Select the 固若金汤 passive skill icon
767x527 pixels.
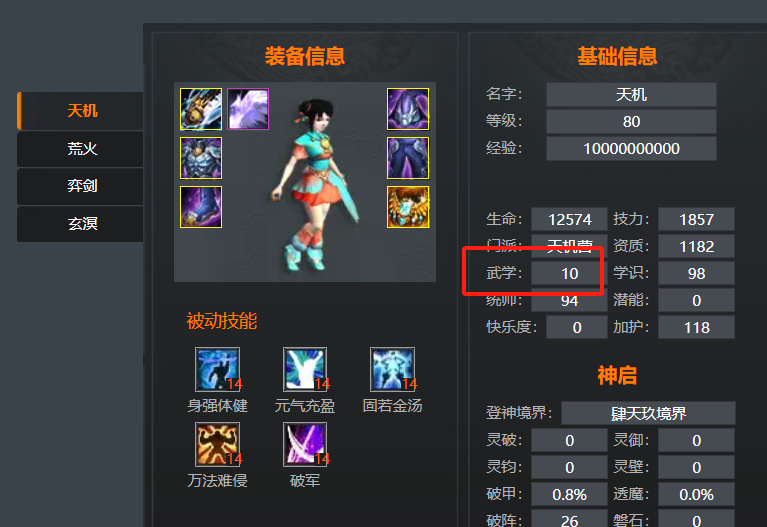(393, 369)
